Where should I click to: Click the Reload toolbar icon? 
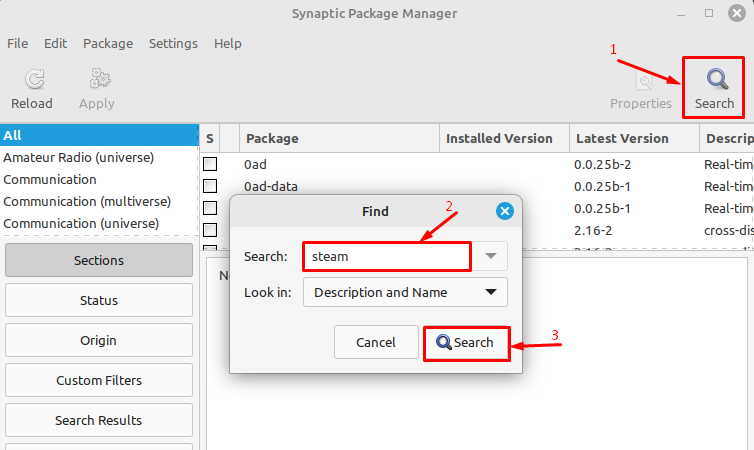coord(32,80)
